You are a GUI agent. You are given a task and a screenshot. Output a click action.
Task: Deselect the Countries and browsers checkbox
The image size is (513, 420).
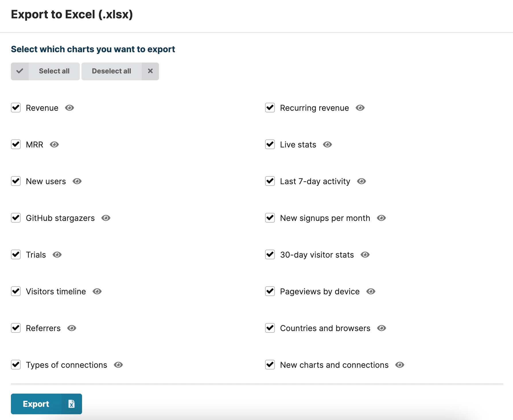tap(270, 328)
